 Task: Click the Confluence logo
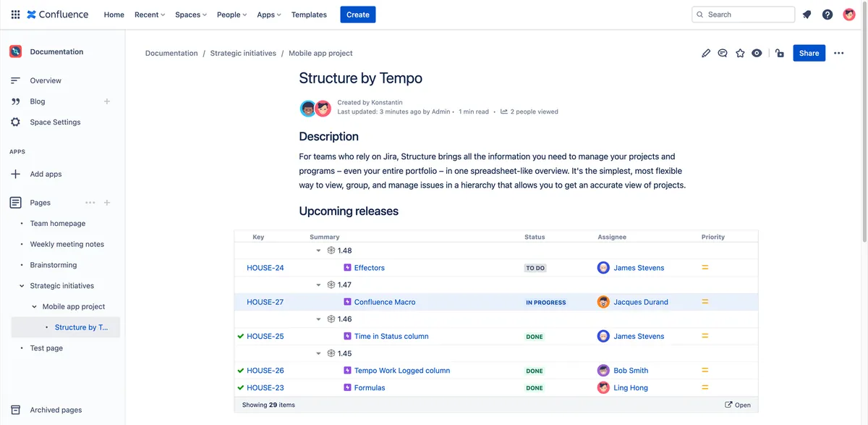click(58, 14)
